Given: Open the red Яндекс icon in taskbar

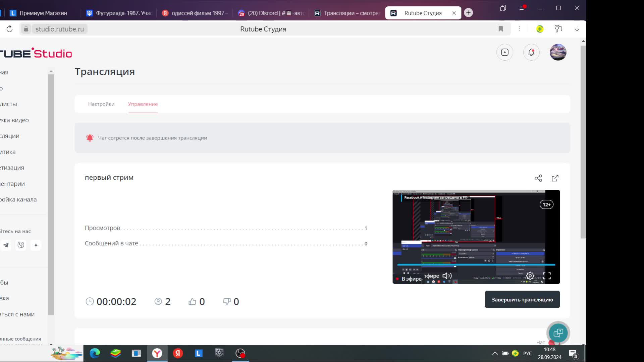Looking at the screenshot, I should coord(178,353).
